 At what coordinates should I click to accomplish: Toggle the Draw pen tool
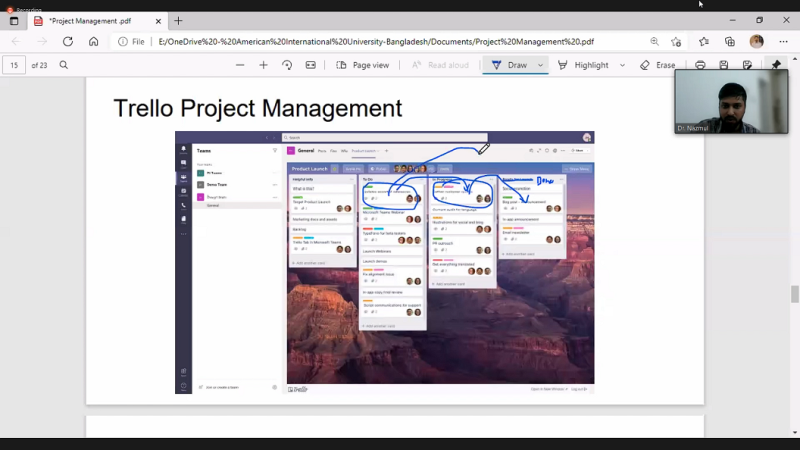(x=509, y=65)
